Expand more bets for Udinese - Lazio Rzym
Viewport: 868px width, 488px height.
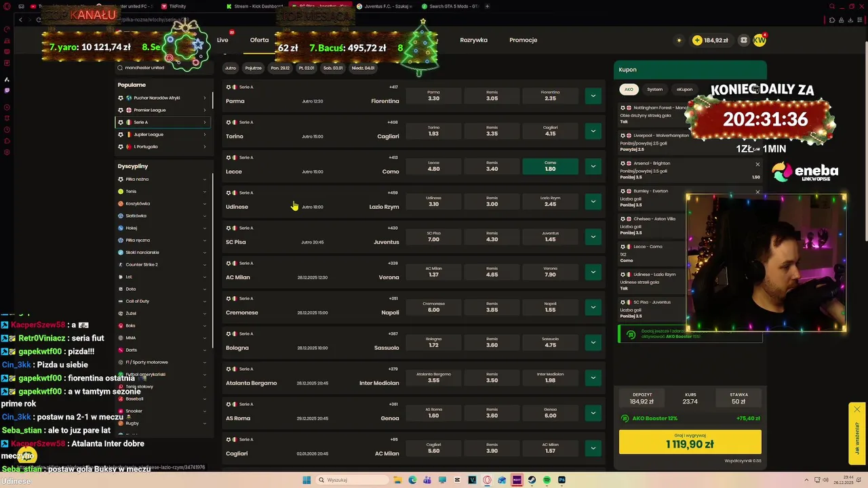click(593, 201)
